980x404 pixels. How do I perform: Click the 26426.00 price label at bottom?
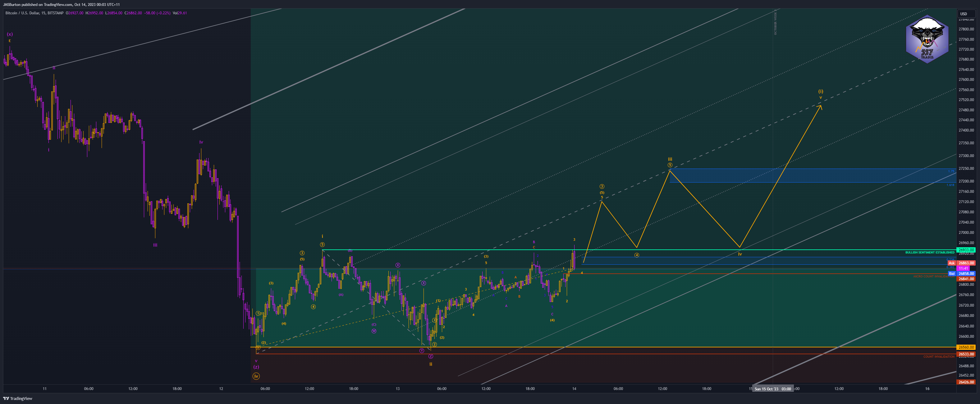coord(966,382)
